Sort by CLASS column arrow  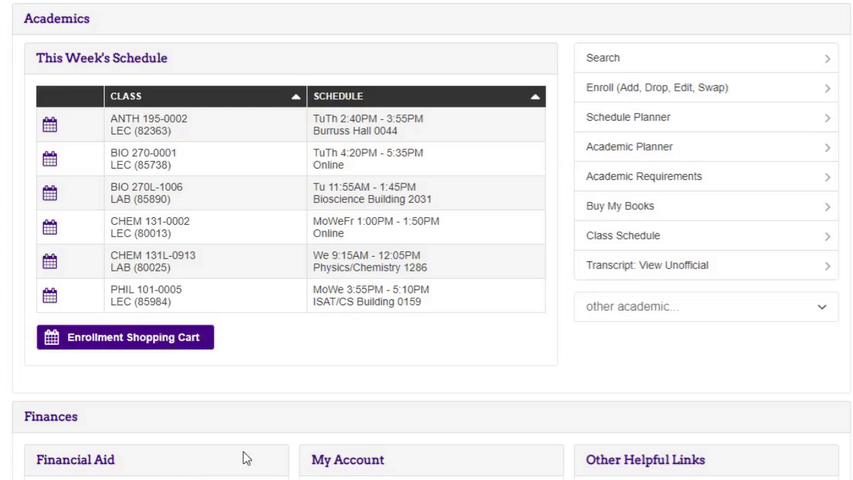tap(296, 96)
